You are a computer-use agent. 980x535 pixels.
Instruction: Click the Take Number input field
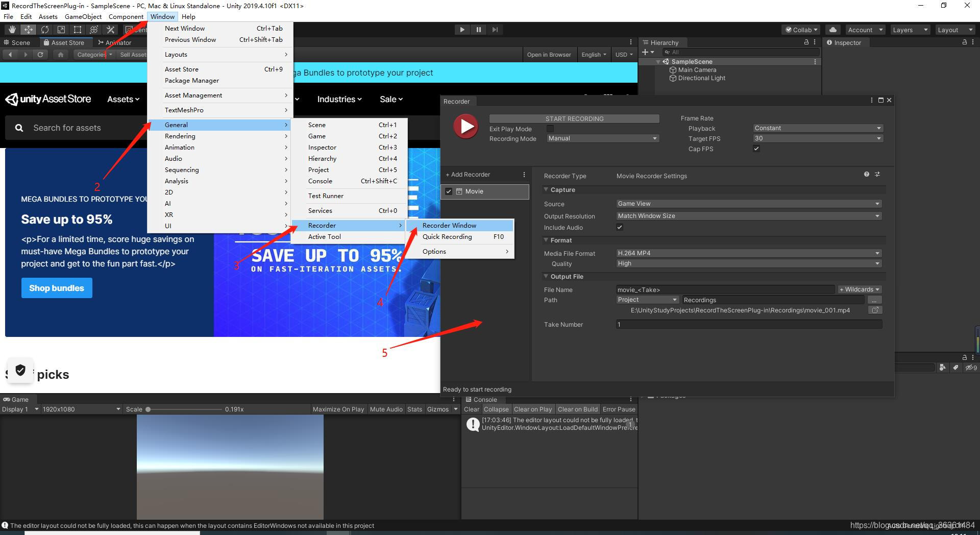click(749, 324)
